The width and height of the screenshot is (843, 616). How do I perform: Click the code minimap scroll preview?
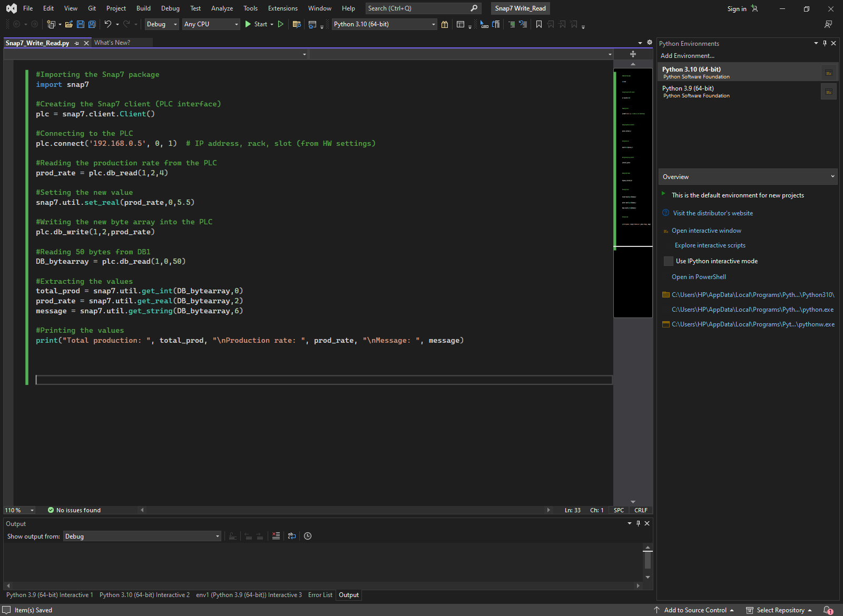click(633, 158)
